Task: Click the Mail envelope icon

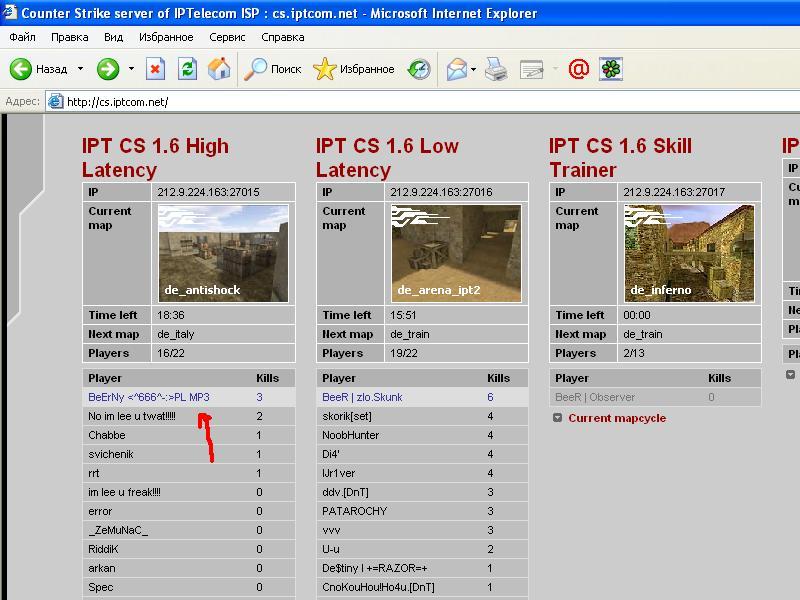Action: tap(457, 69)
